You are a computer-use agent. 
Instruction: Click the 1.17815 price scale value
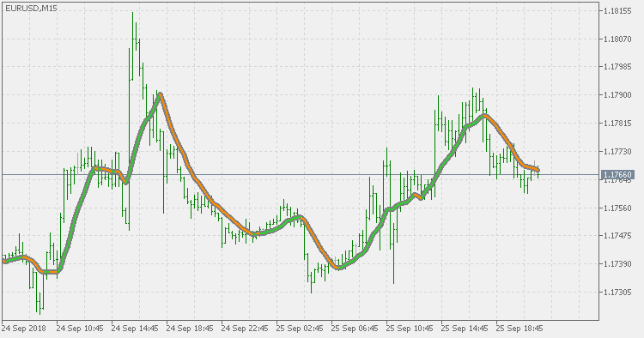(x=617, y=124)
